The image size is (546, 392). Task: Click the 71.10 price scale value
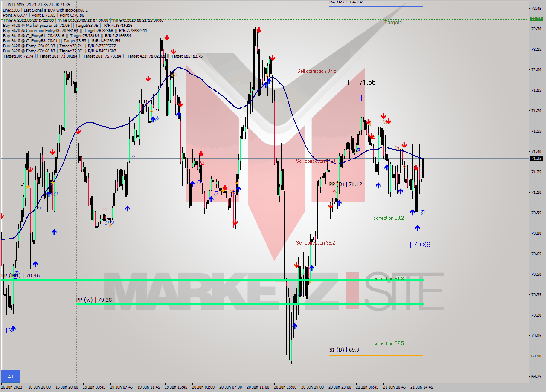536,192
